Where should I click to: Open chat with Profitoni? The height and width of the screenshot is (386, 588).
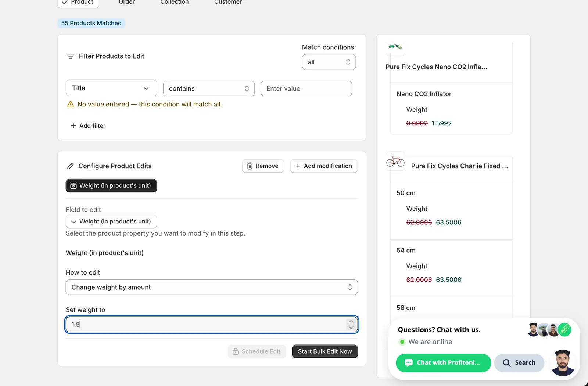click(443, 363)
